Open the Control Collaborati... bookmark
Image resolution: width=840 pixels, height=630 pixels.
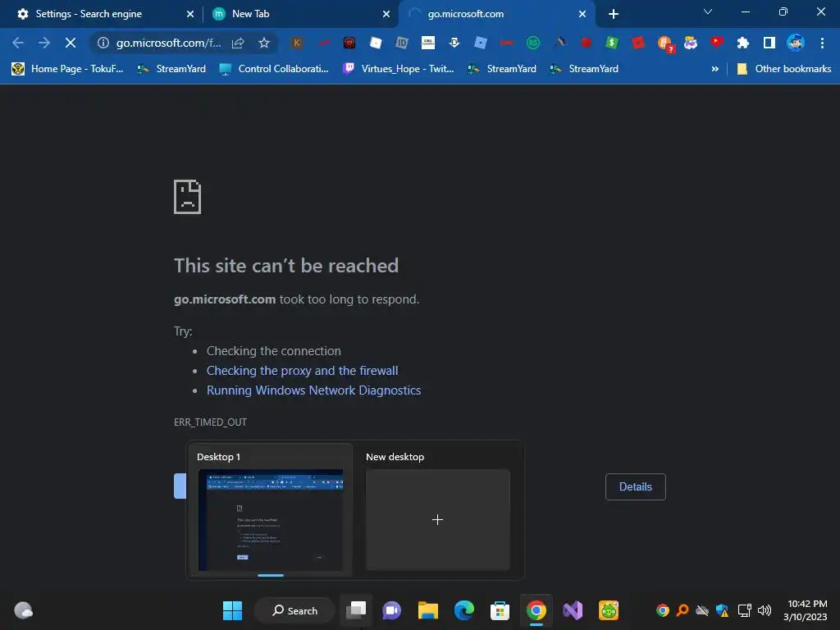pyautogui.click(x=274, y=69)
